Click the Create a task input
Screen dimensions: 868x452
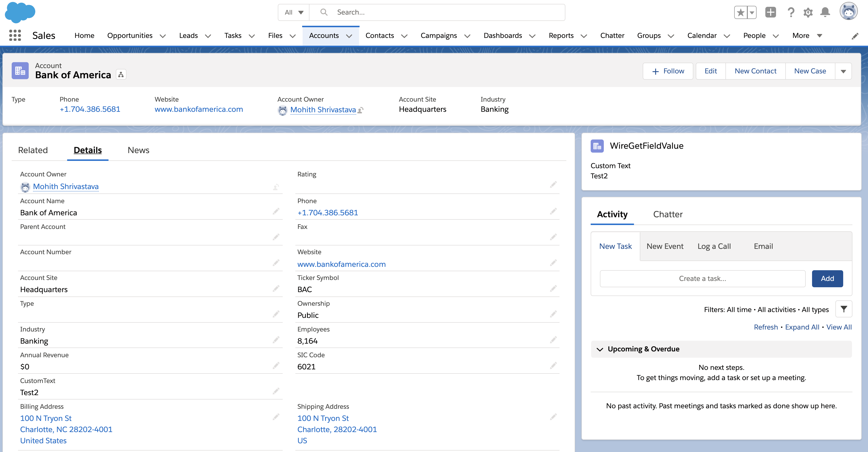click(x=703, y=279)
